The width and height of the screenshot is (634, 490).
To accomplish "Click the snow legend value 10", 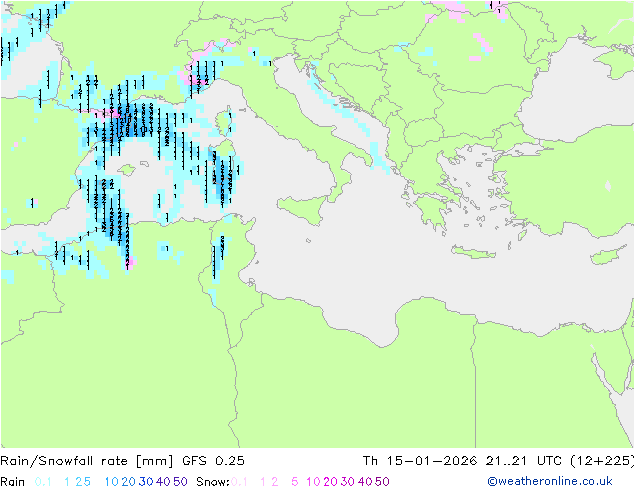I will pyautogui.click(x=313, y=482).
